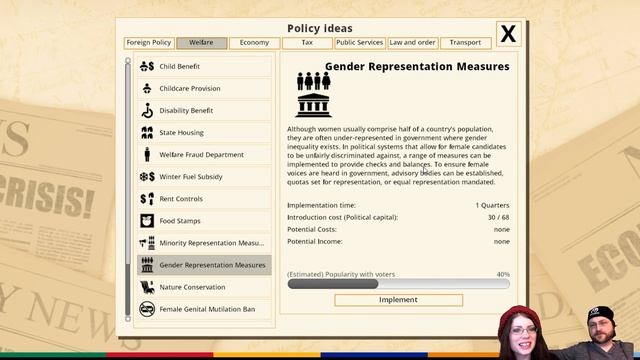Switch to the Transport tab
Image resolution: width=640 pixels, height=360 pixels.
point(465,42)
